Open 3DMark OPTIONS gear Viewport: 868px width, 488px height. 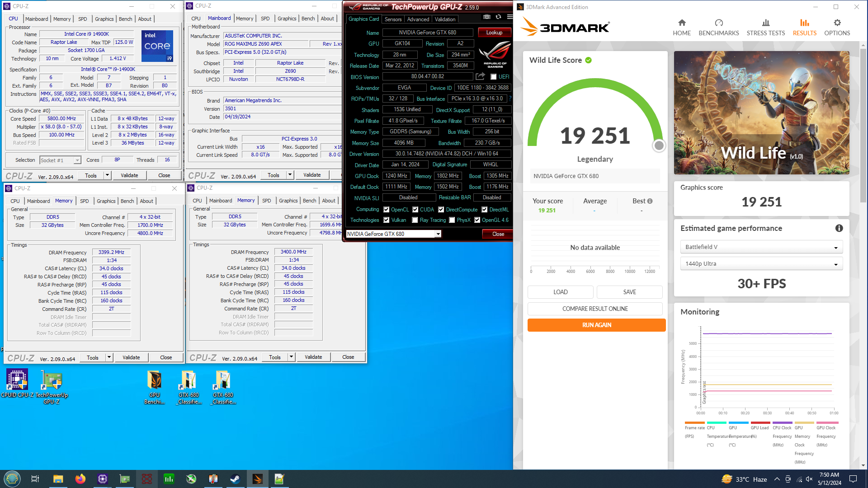coord(837,28)
